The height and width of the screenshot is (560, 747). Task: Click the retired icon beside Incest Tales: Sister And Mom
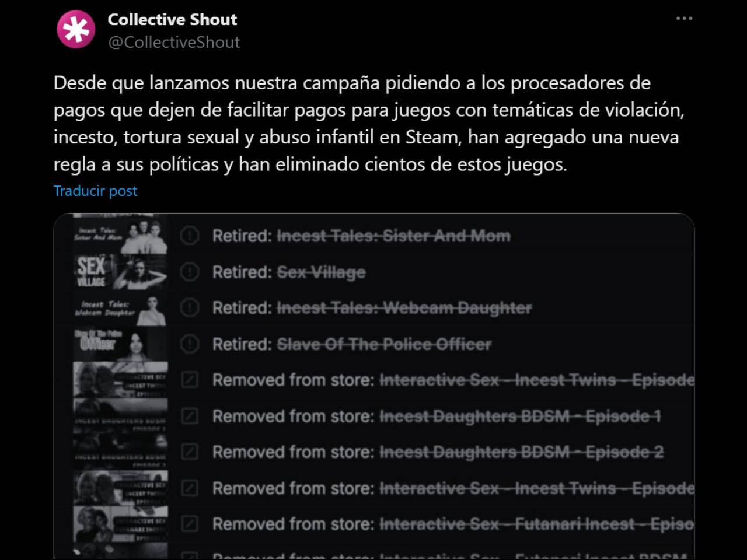[190, 236]
